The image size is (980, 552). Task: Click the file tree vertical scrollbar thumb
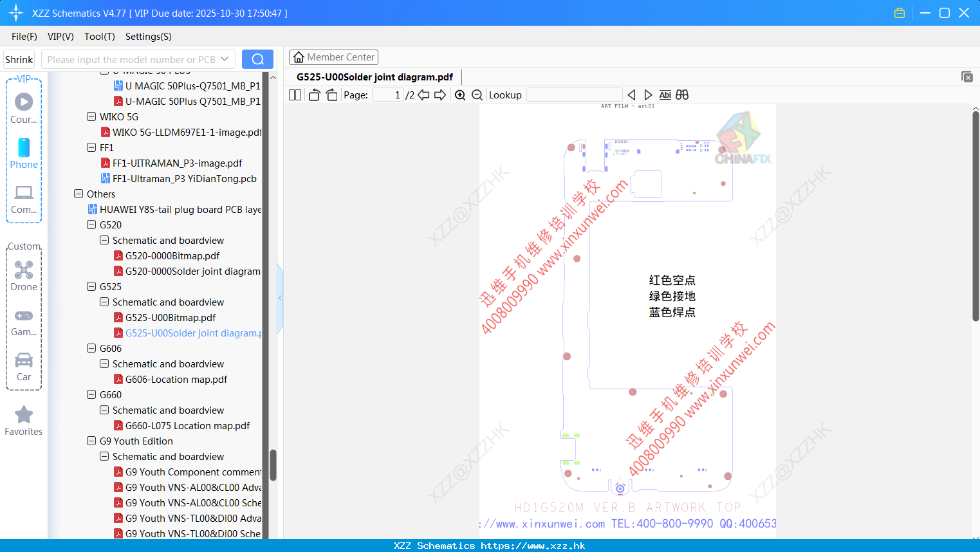[273, 465]
